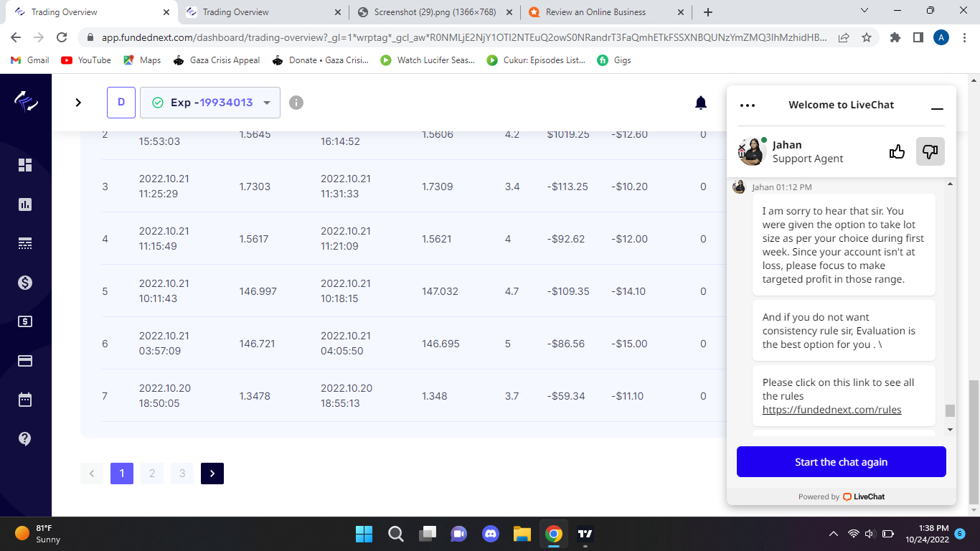The image size is (980, 551).
Task: Rate the chat with thumbs down
Action: [x=930, y=151]
